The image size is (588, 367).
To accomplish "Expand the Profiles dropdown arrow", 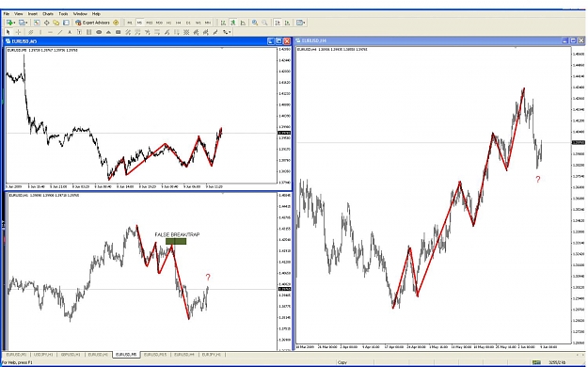I will pyautogui.click(x=26, y=23).
